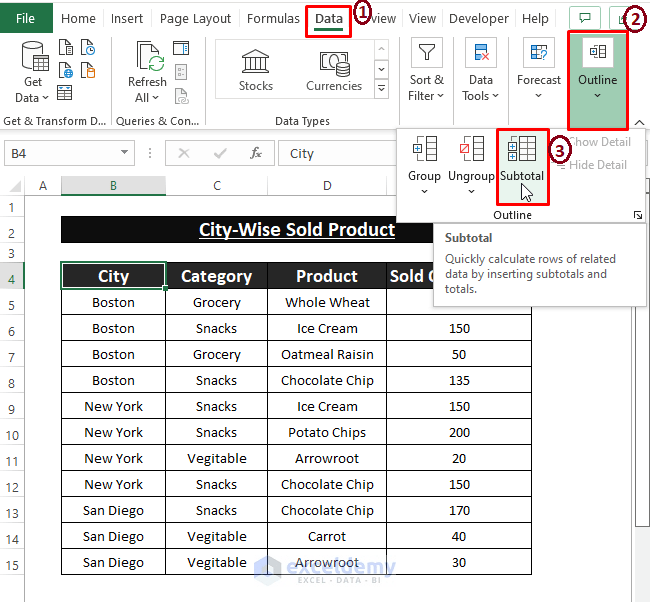Screen dimensions: 650x602
Task: Open the formula bar options dots
Action: [x=150, y=153]
